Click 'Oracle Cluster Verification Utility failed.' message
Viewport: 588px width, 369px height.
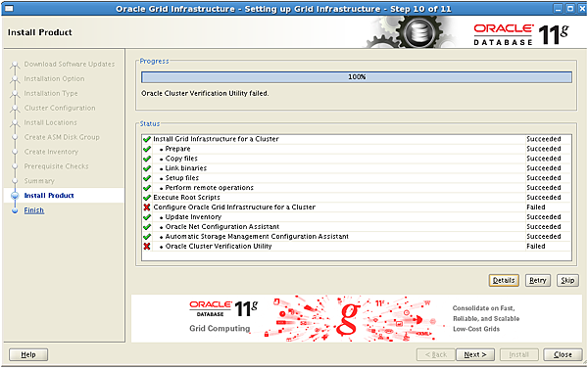coord(205,93)
